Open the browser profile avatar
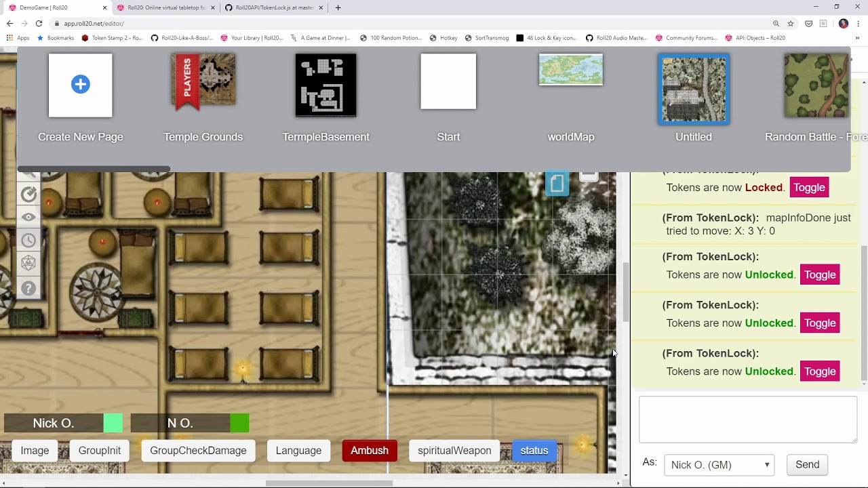The width and height of the screenshot is (868, 488). (x=843, y=23)
